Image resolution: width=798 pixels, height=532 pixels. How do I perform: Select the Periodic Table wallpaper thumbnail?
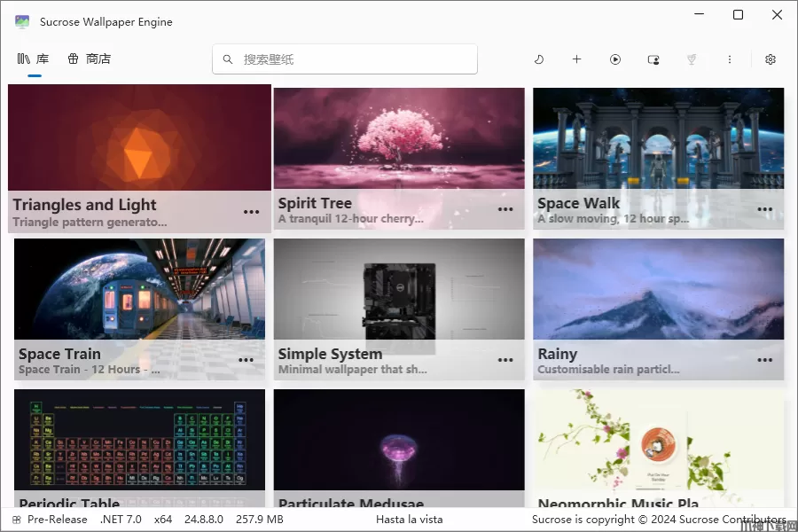pyautogui.click(x=139, y=439)
